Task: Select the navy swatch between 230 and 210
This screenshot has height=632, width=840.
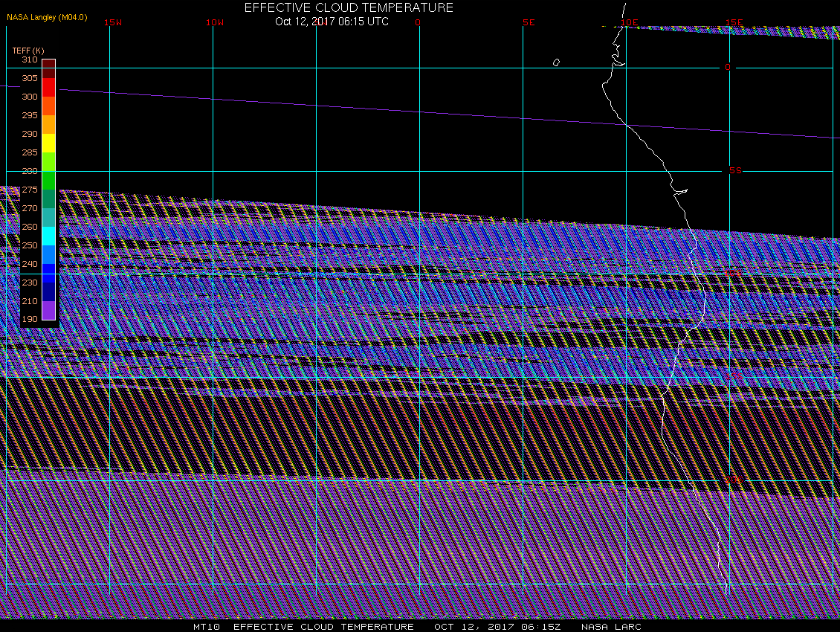Action: pos(49,292)
